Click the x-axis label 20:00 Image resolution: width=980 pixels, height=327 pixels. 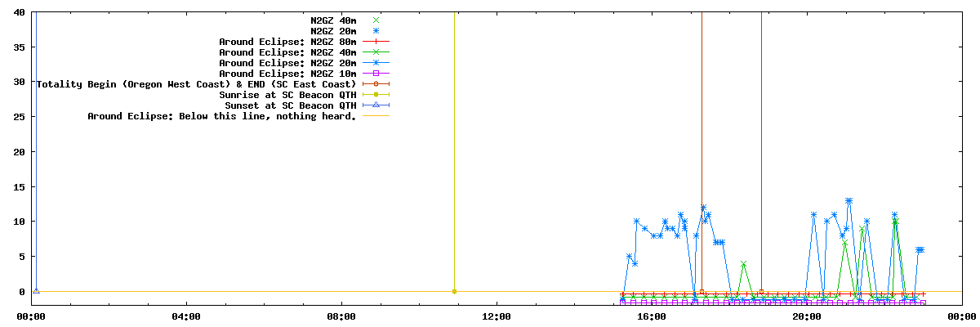tap(807, 316)
